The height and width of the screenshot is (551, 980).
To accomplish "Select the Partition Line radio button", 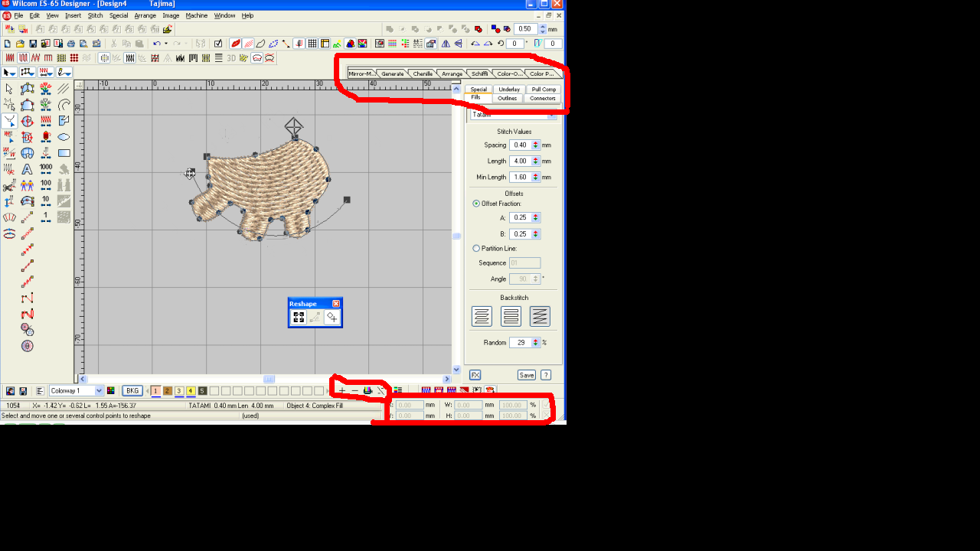I will 476,248.
